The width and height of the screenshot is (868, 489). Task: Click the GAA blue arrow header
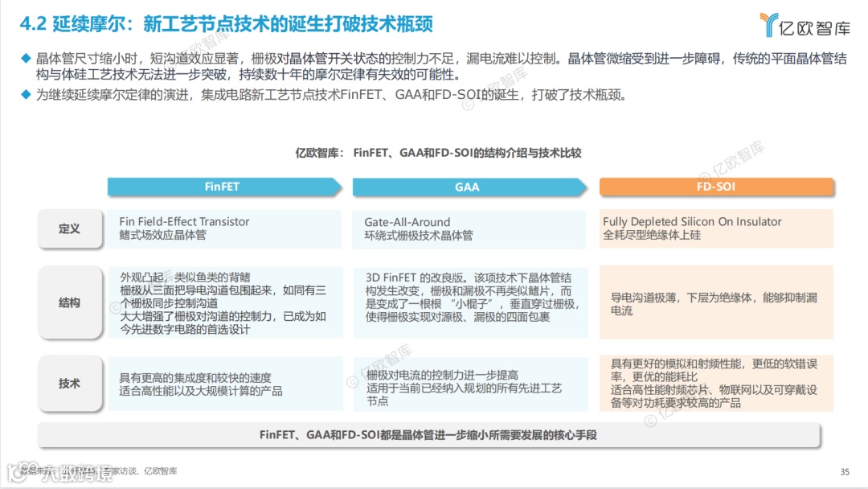469,187
